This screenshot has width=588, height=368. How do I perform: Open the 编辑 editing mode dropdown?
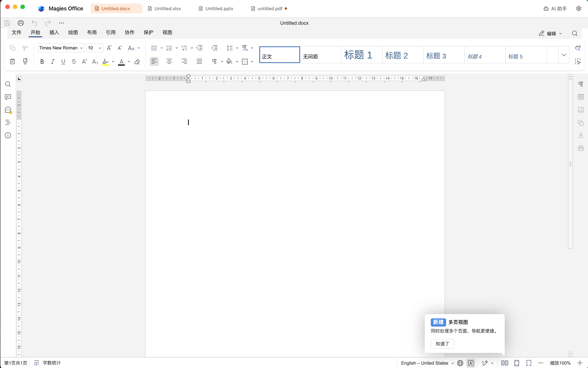pos(550,34)
